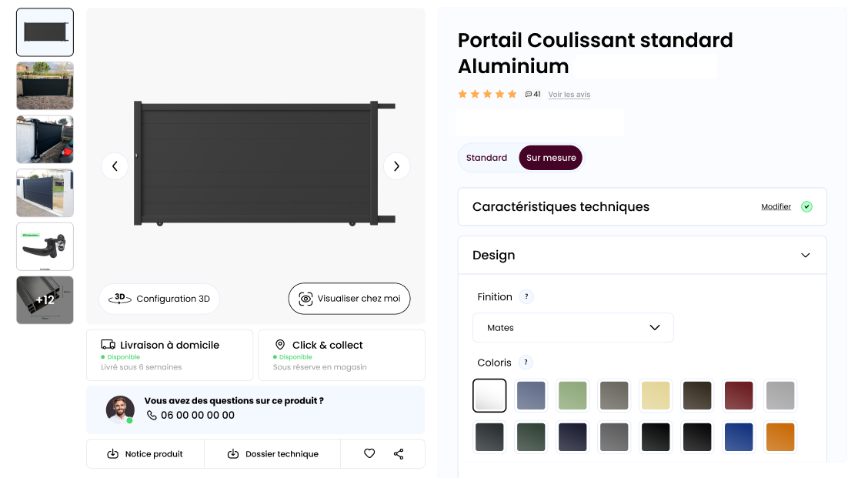Click Modifier to edit technical characteristics
This screenshot has height=478, width=868.
776,206
